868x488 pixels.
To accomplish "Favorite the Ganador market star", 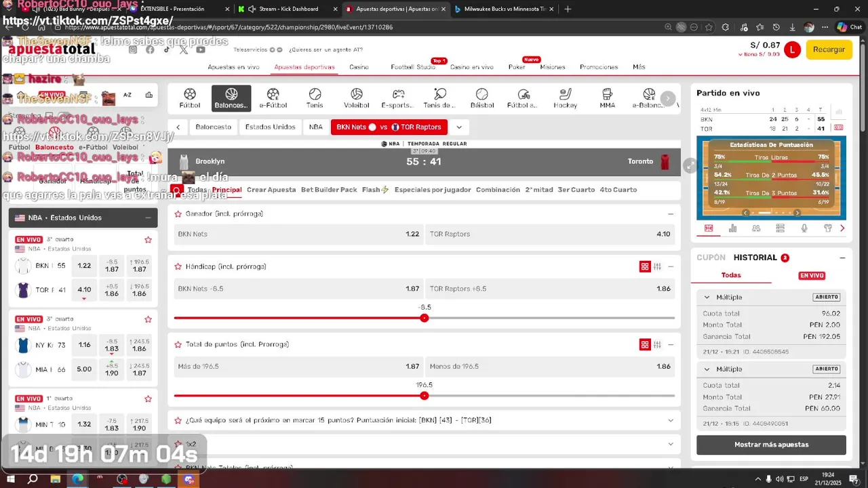I will click(178, 213).
